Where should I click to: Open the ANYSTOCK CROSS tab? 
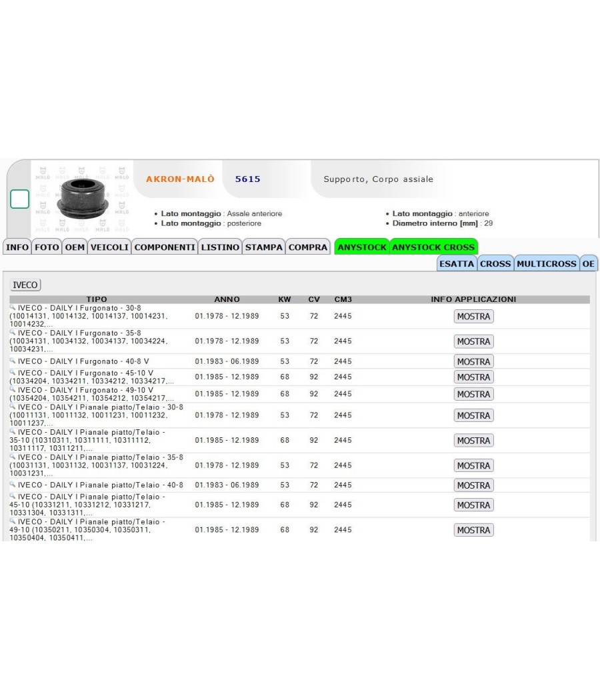tap(433, 247)
